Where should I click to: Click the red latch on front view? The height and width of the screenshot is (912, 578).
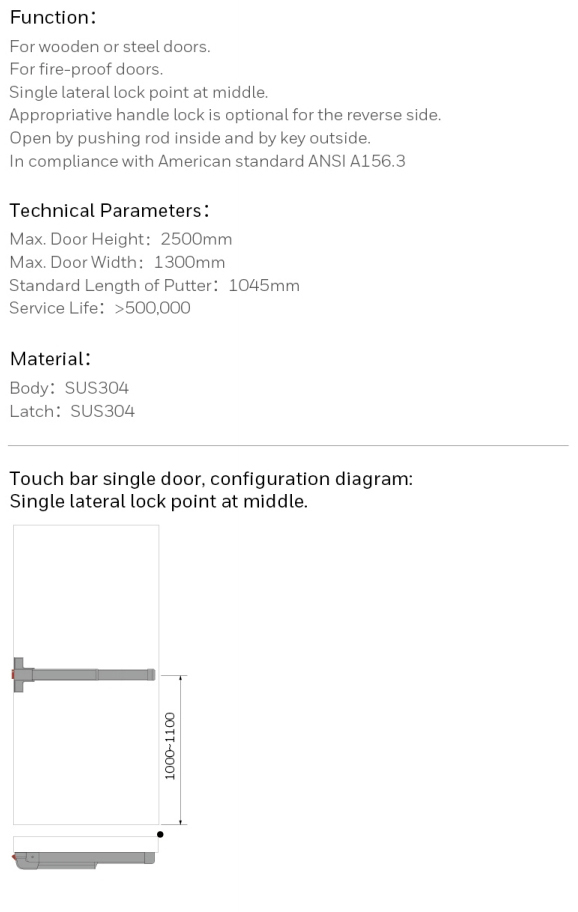13,675
